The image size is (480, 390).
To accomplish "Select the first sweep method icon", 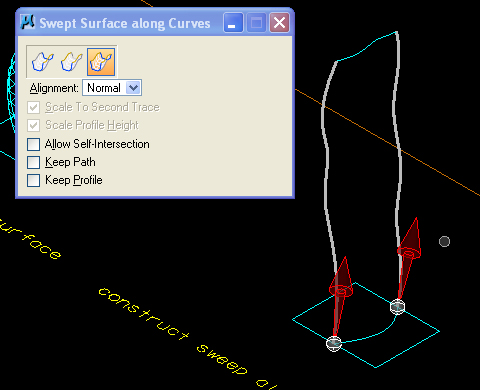I will click(43, 62).
